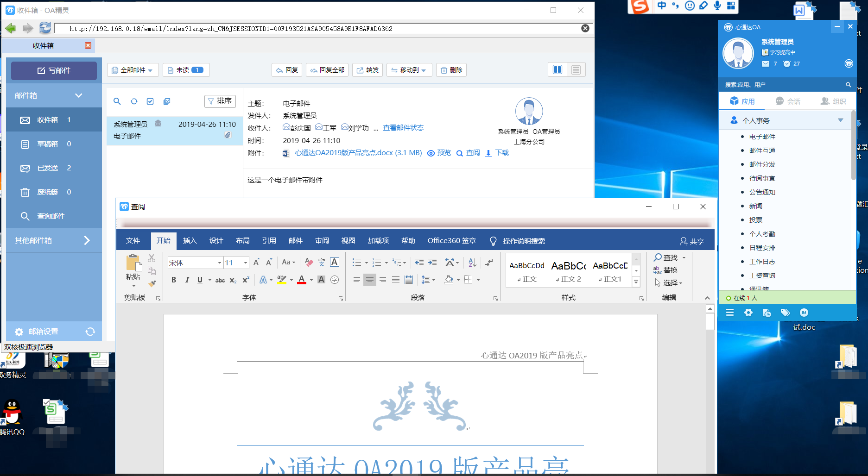Viewport: 868px width, 476px height.
Task: Expand the Word styles gallery
Action: [x=636, y=282]
